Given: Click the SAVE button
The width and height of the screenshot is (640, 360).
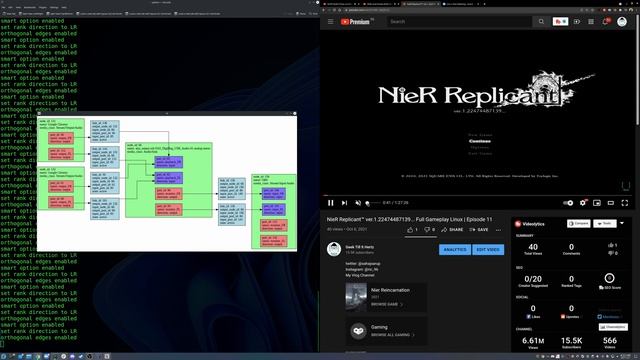Looking at the screenshot, I should [x=479, y=230].
